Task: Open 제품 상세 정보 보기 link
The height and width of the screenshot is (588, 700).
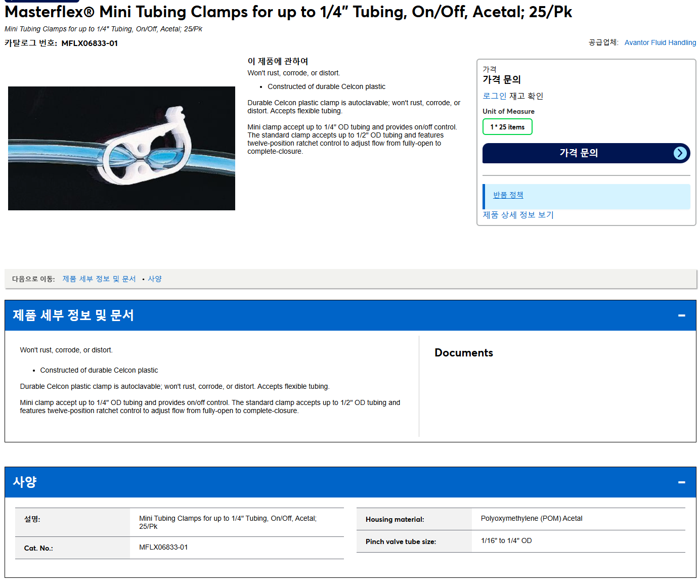Action: 518,215
